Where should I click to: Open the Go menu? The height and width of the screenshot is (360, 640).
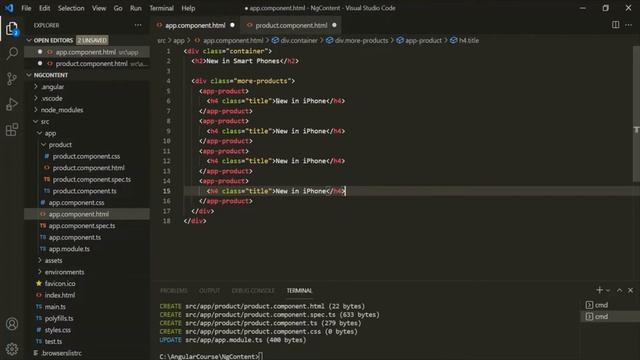tap(118, 8)
